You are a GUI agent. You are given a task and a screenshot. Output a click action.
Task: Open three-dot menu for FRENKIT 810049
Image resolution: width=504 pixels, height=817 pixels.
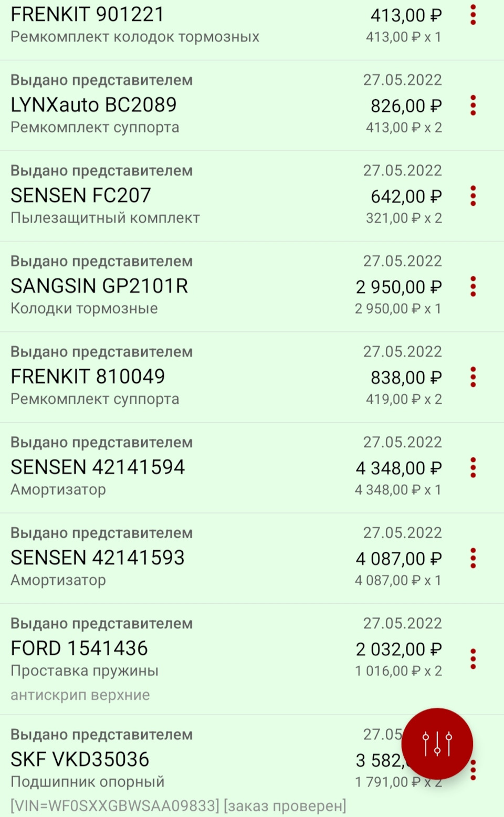point(473,378)
